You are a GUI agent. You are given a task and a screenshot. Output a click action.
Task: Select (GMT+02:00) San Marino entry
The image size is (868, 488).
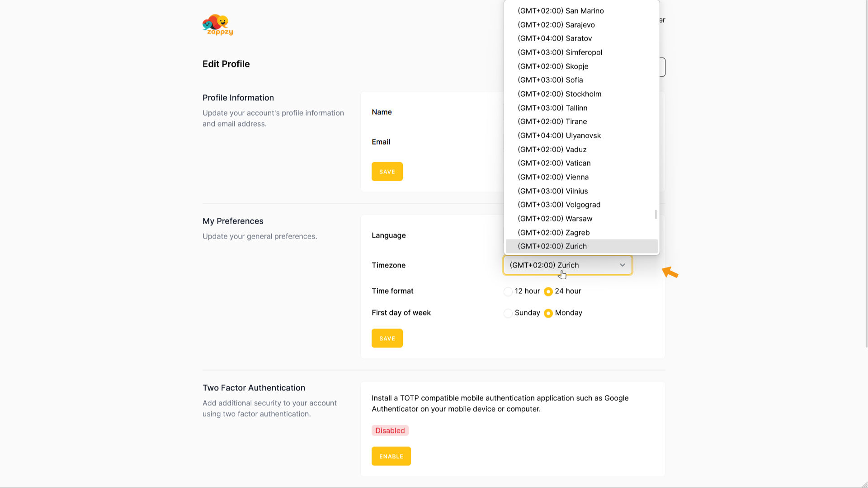tap(561, 11)
